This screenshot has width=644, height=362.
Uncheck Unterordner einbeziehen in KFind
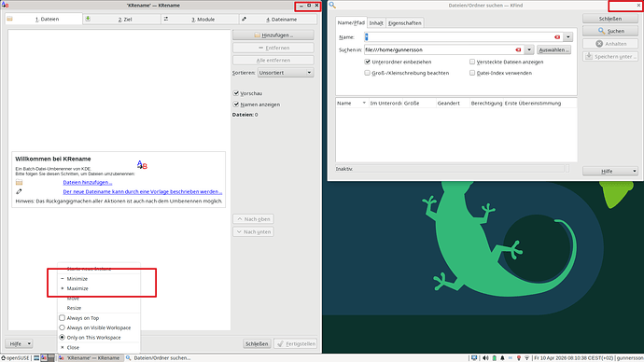367,62
